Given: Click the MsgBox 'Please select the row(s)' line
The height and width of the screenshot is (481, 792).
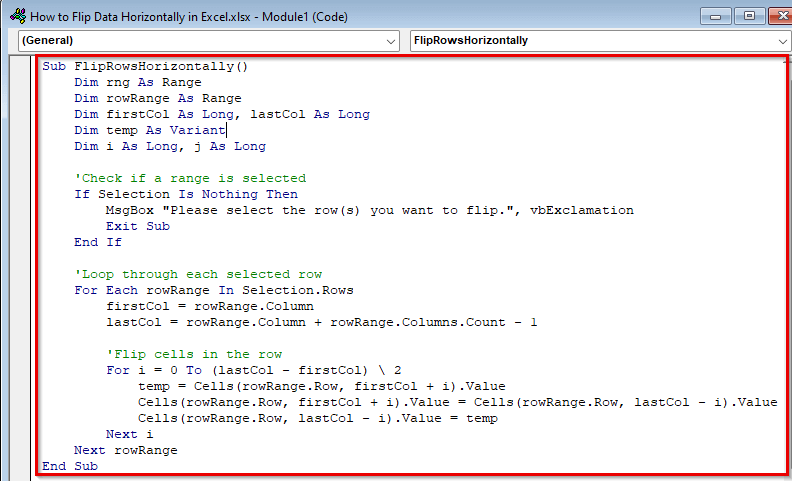Looking at the screenshot, I should (x=370, y=210).
